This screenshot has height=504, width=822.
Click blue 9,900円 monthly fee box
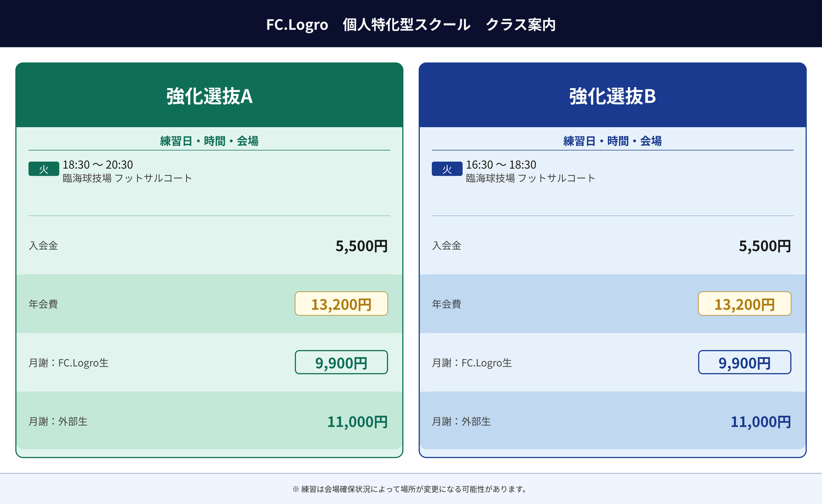[744, 363]
